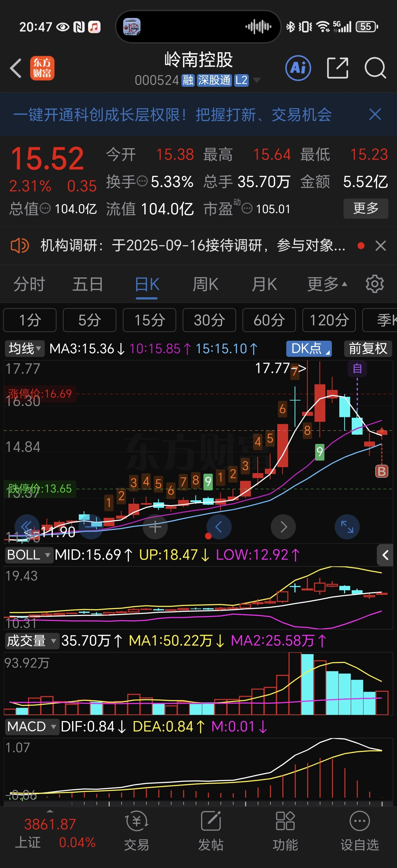This screenshot has height=868, width=397.
Task: Share the stock page via export icon
Action: click(337, 68)
